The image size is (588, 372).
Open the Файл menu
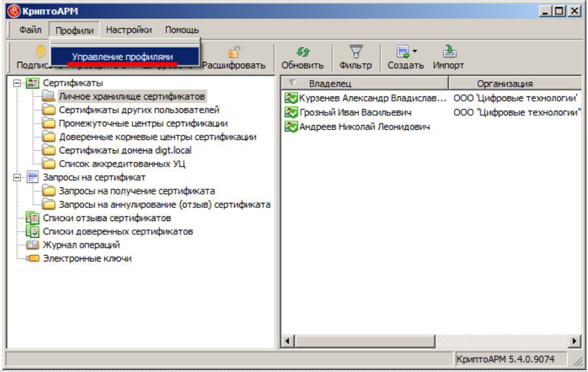click(30, 30)
